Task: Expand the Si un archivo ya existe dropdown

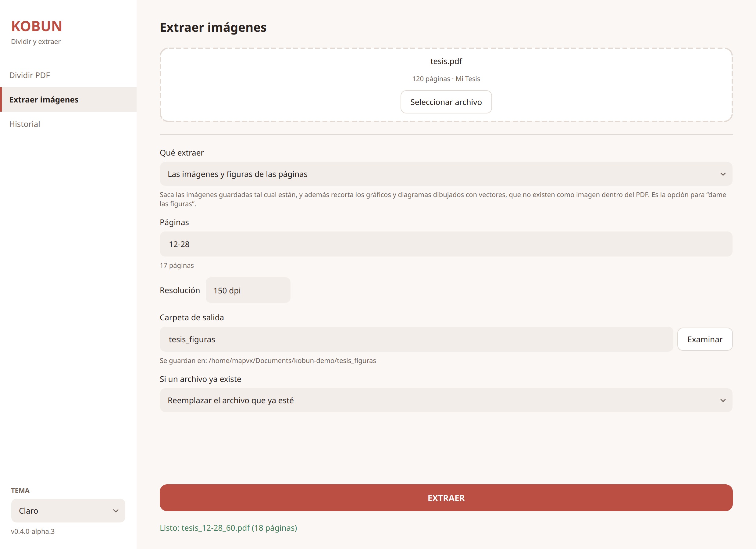Action: point(446,400)
